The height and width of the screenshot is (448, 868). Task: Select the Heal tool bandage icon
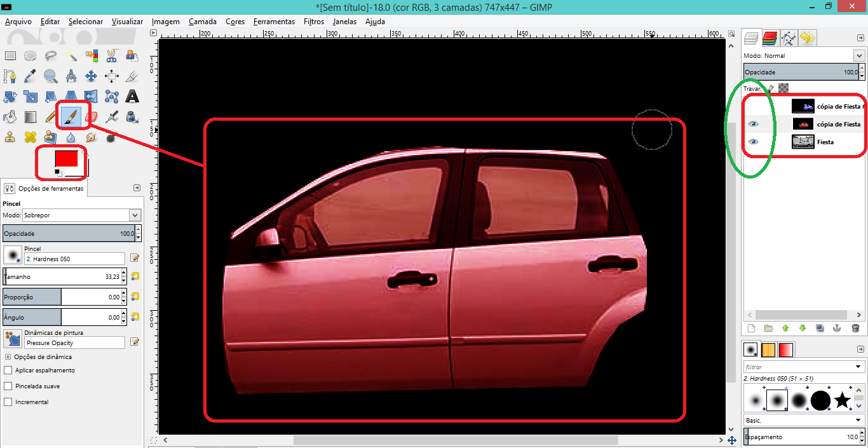(x=31, y=137)
